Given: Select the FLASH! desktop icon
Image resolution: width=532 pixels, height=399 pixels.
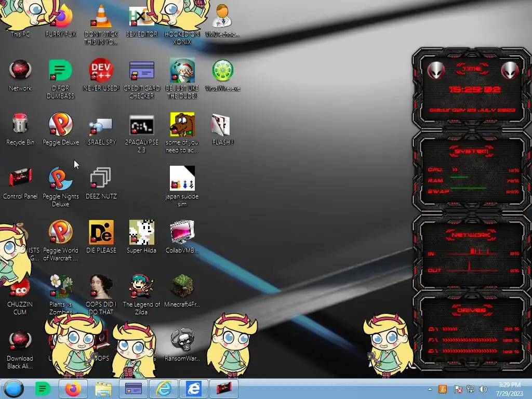Looking at the screenshot, I should [x=222, y=129].
